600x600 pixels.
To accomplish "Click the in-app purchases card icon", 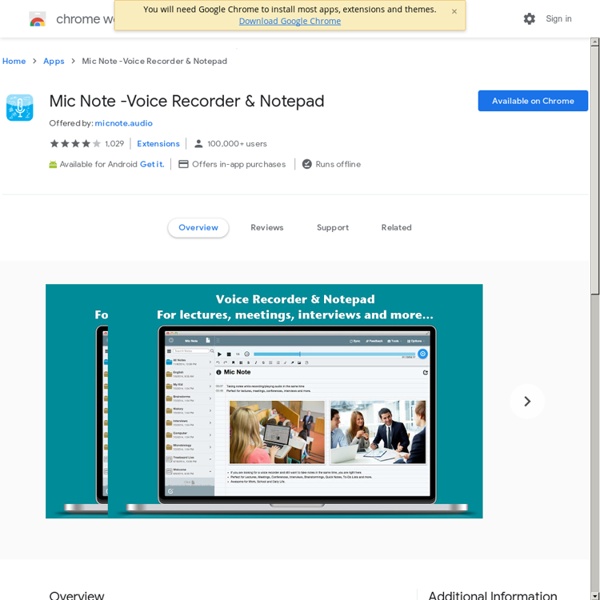I will (183, 164).
